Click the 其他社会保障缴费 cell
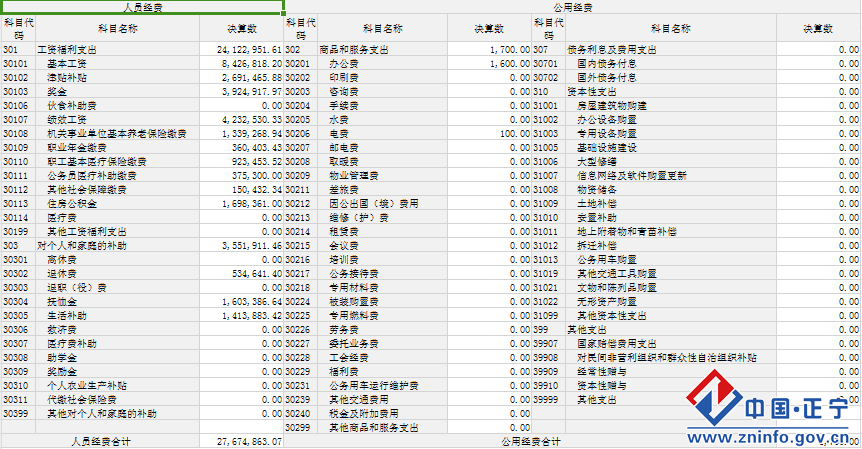Image resolution: width=862 pixels, height=449 pixels. pyautogui.click(x=118, y=190)
